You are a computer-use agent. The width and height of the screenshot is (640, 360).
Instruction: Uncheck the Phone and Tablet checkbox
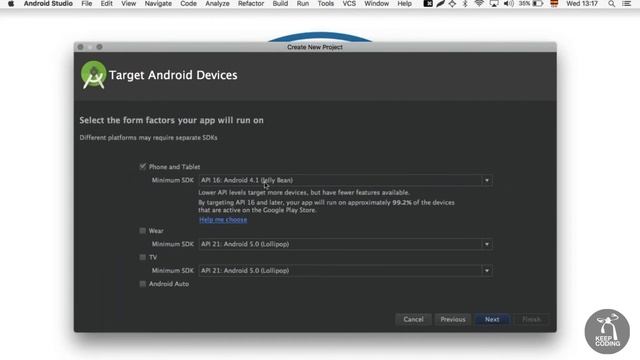click(142, 167)
